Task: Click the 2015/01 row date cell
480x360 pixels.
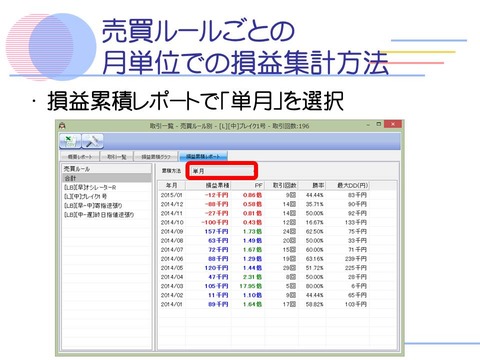Action: click(x=172, y=195)
